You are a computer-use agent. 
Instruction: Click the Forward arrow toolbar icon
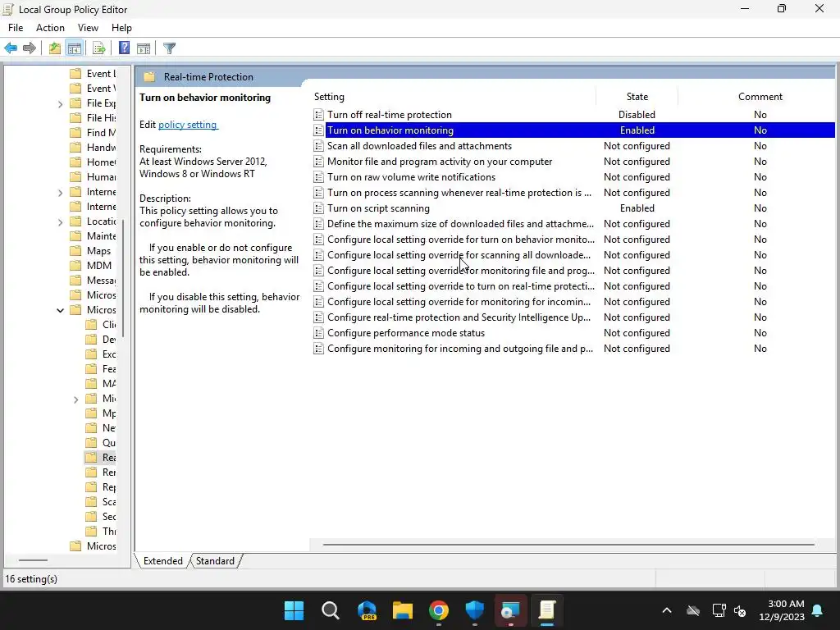coord(30,48)
